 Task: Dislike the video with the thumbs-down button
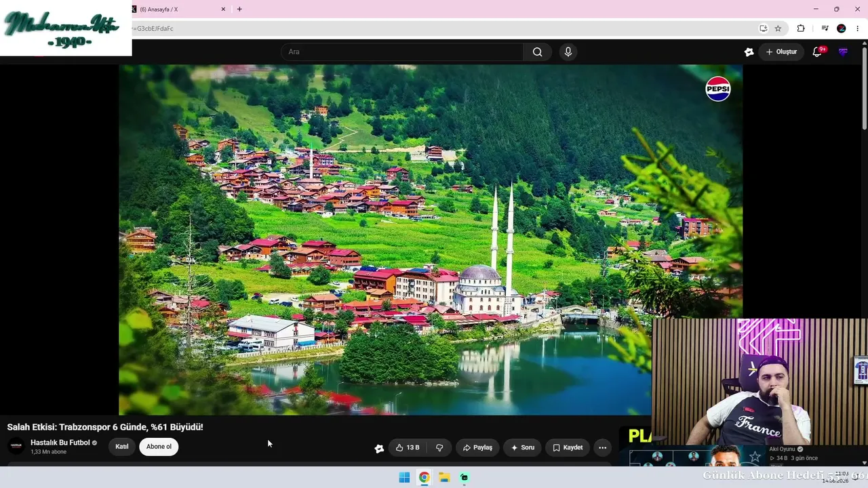tap(439, 447)
